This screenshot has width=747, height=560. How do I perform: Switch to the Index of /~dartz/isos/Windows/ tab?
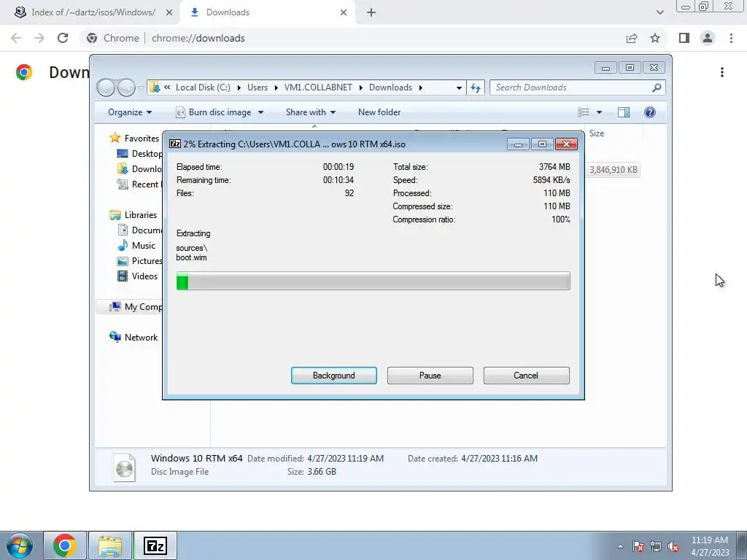pos(93,12)
